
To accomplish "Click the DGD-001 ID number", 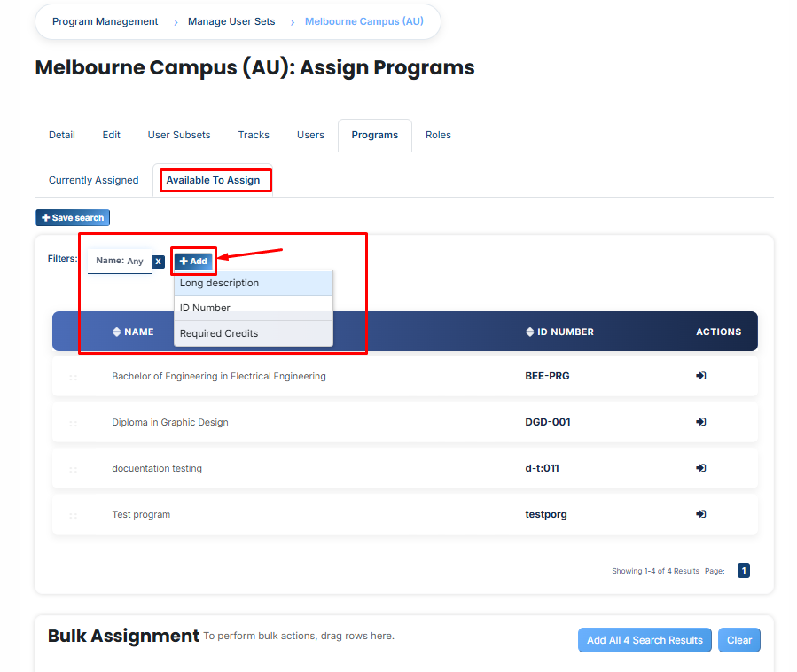I will click(x=548, y=422).
